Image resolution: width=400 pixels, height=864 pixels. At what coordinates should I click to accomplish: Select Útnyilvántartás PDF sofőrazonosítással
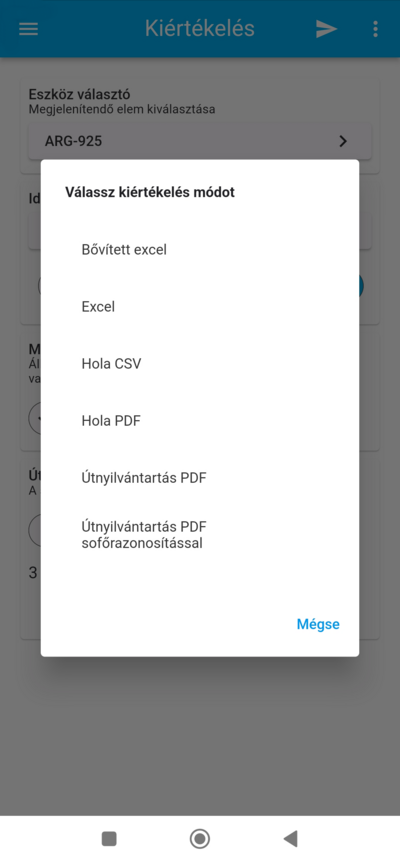(199, 534)
